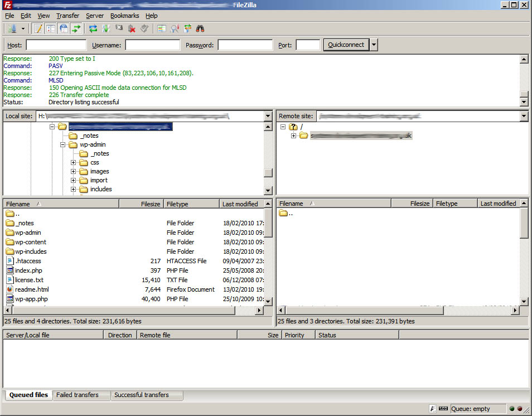Viewport: 532px width, 416px height.
Task: Click the remote root question-mark folder icon
Action: (293, 127)
